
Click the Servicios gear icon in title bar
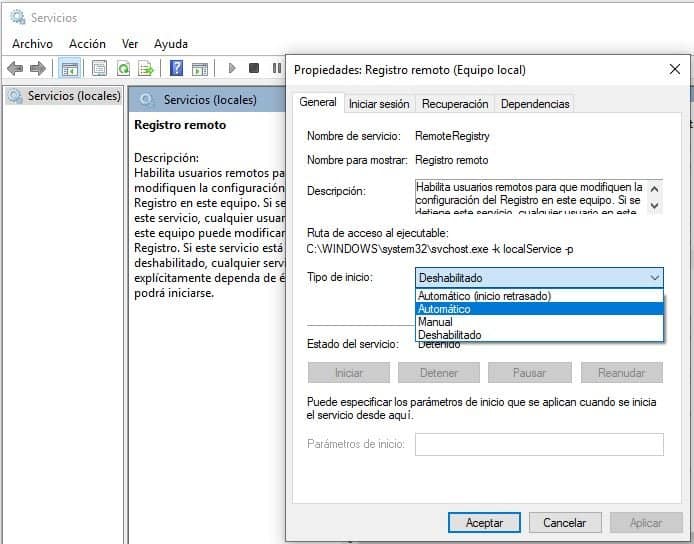coord(18,18)
